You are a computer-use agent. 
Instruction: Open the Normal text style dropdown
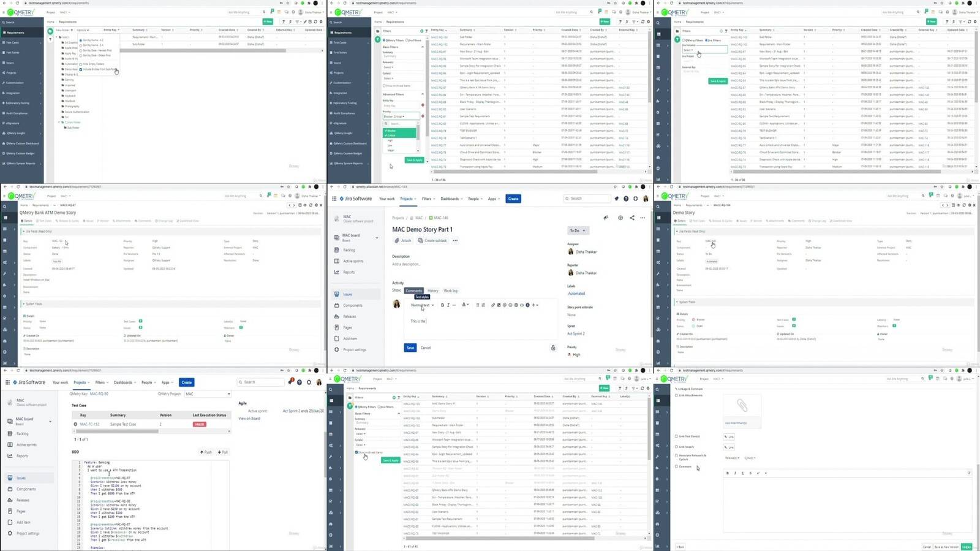click(422, 305)
